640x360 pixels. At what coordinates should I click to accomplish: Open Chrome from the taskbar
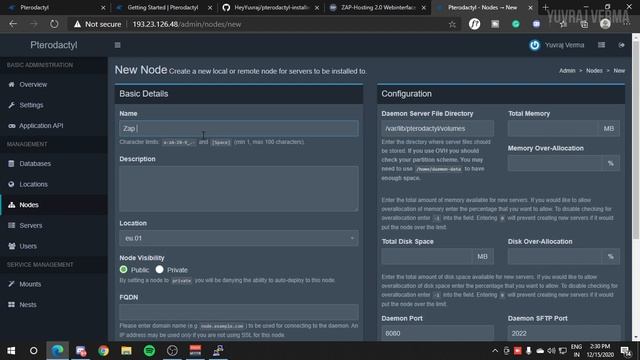point(103,351)
